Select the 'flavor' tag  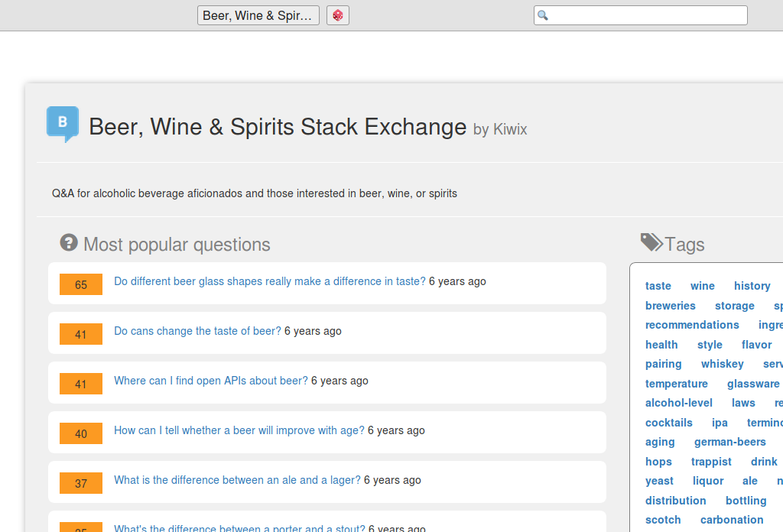[756, 345]
